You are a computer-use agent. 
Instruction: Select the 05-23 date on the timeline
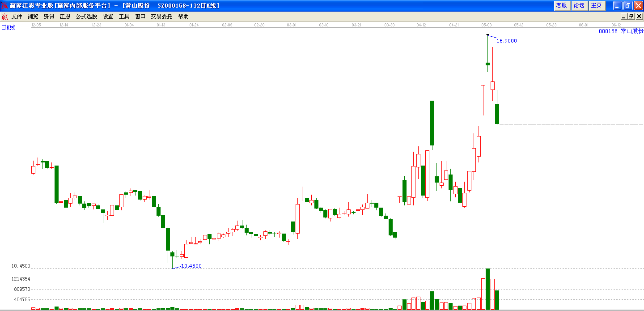pos(551,25)
